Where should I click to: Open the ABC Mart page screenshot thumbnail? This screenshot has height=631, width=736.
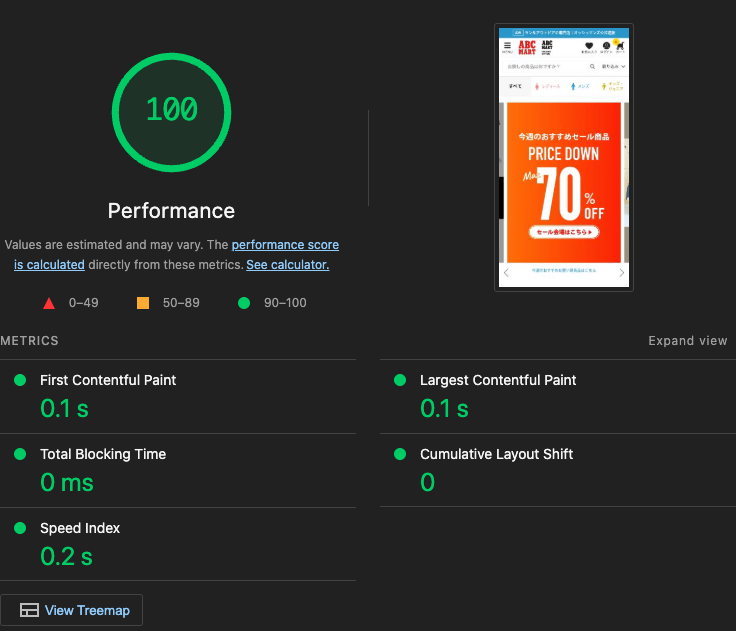pos(564,157)
